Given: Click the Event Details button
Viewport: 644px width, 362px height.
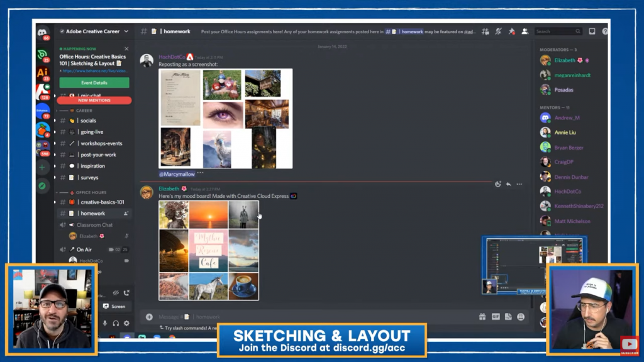Looking at the screenshot, I should [94, 83].
